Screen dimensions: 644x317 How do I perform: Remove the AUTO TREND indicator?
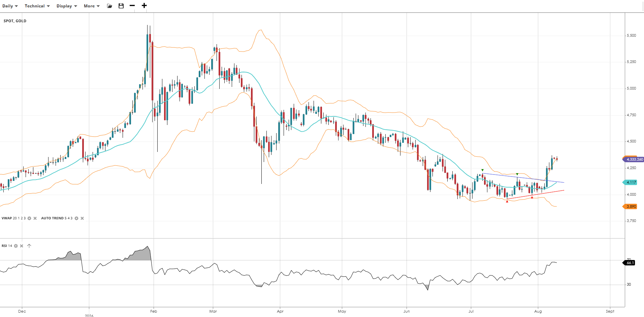pyautogui.click(x=82, y=218)
